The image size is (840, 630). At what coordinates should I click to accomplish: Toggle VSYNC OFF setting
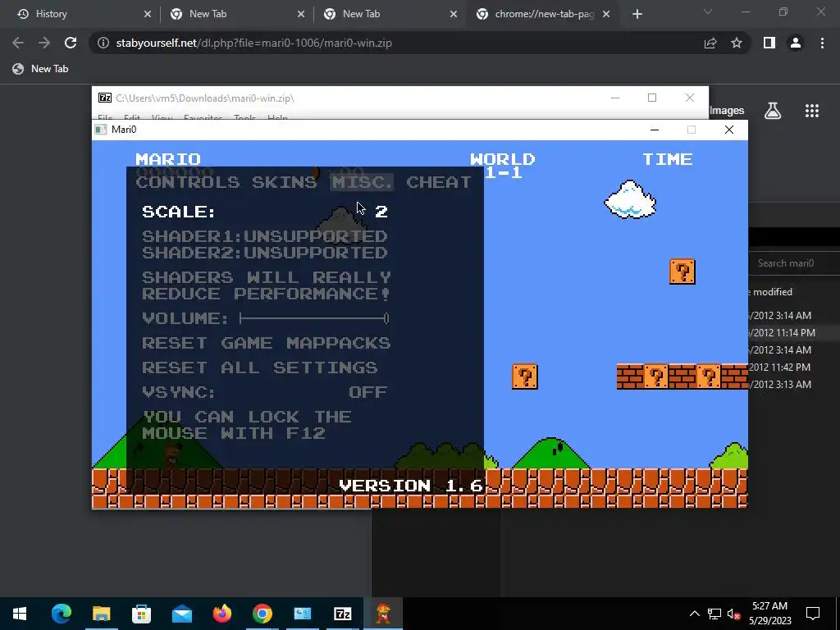pos(265,392)
